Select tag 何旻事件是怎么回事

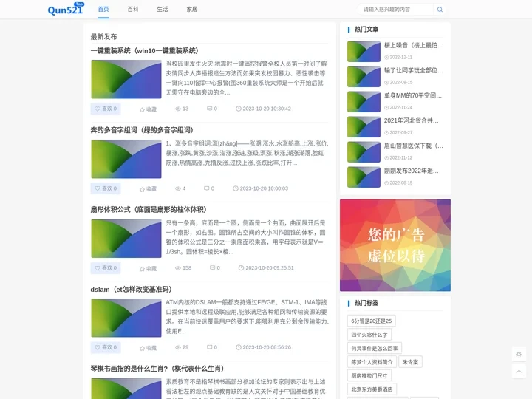(x=375, y=348)
